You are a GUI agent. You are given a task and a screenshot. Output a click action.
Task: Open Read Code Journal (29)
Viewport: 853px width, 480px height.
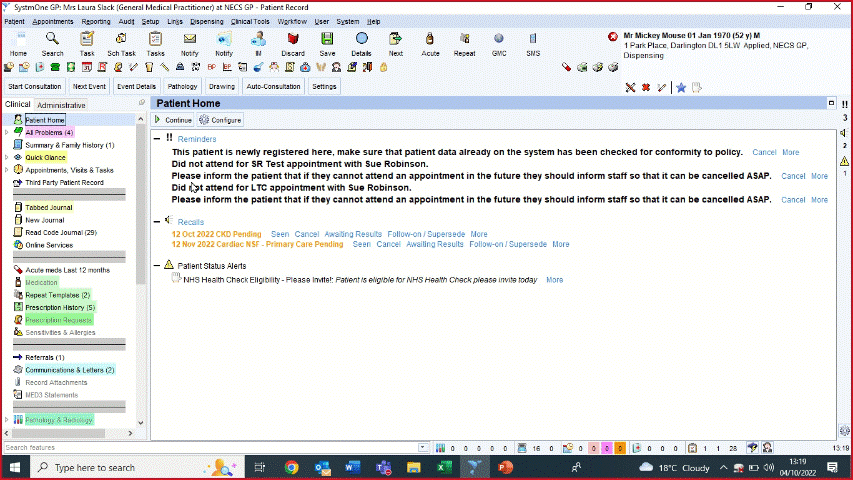(61, 232)
